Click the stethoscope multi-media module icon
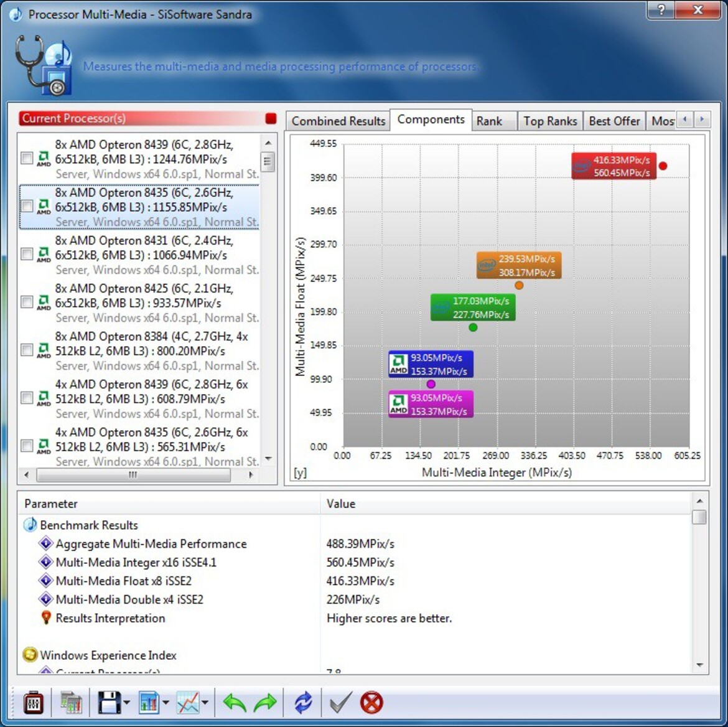728x727 pixels. [x=43, y=65]
